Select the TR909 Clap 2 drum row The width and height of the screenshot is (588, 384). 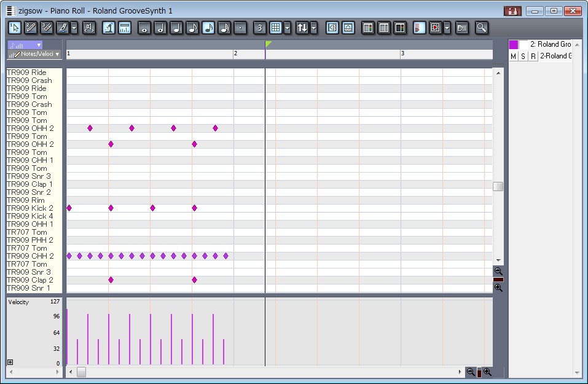coord(29,280)
